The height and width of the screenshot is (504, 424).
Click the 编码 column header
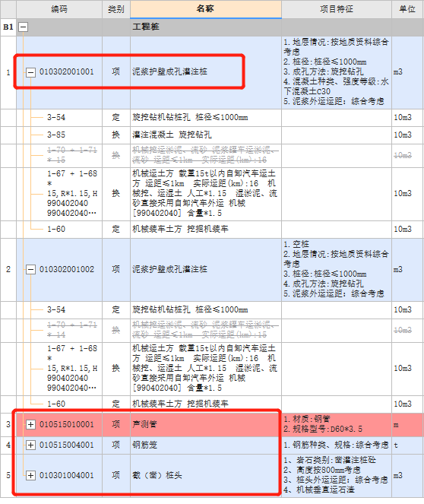click(x=59, y=9)
